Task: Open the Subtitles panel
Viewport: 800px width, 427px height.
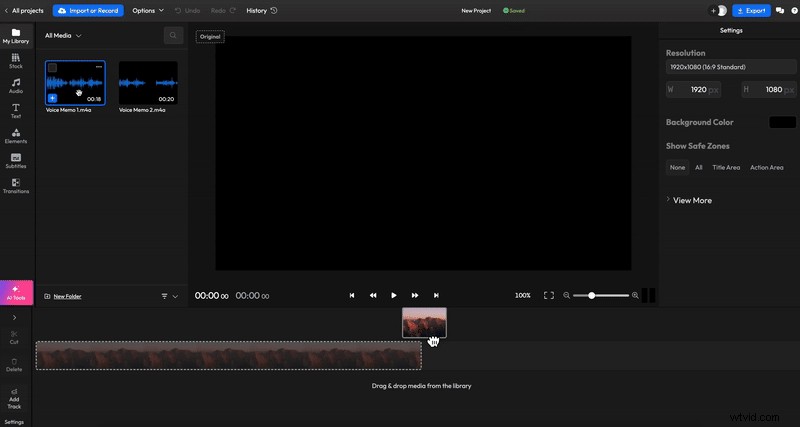Action: (16, 161)
